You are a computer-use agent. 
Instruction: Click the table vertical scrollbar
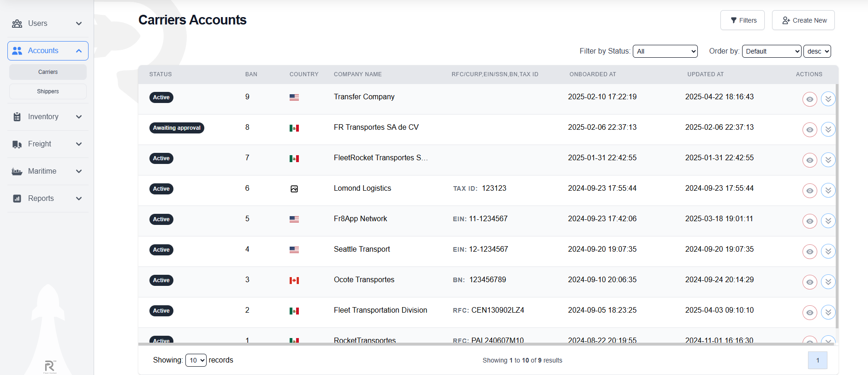point(837,206)
